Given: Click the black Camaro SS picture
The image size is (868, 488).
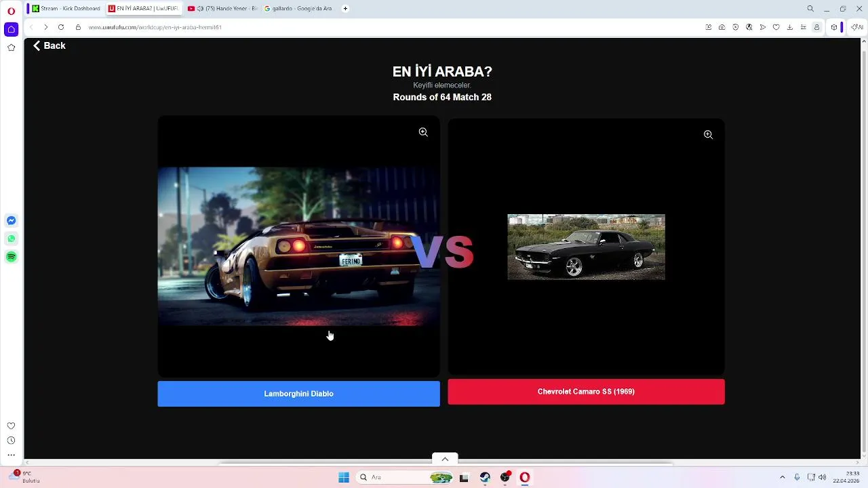Looking at the screenshot, I should click(x=586, y=247).
